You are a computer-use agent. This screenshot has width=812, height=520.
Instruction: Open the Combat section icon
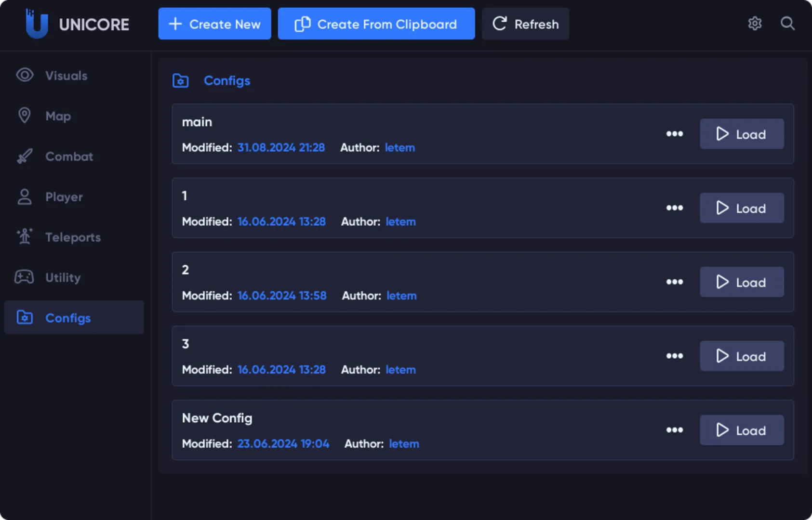pyautogui.click(x=24, y=156)
